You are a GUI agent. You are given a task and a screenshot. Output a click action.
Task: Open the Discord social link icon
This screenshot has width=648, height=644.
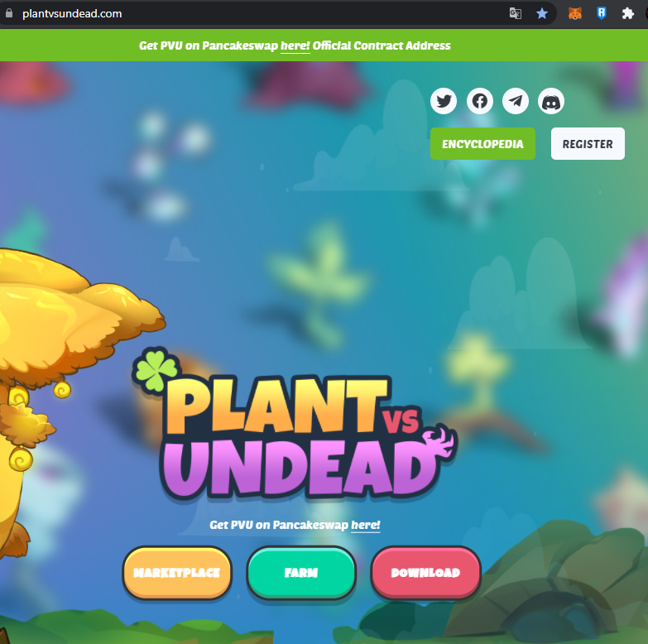tap(551, 102)
